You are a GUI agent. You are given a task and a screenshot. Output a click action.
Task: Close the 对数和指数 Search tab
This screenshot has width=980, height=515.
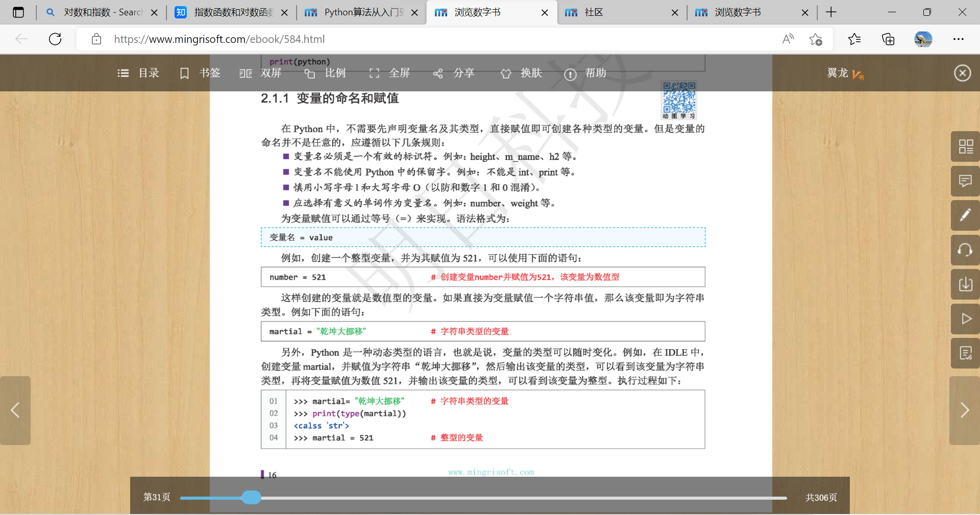(154, 13)
